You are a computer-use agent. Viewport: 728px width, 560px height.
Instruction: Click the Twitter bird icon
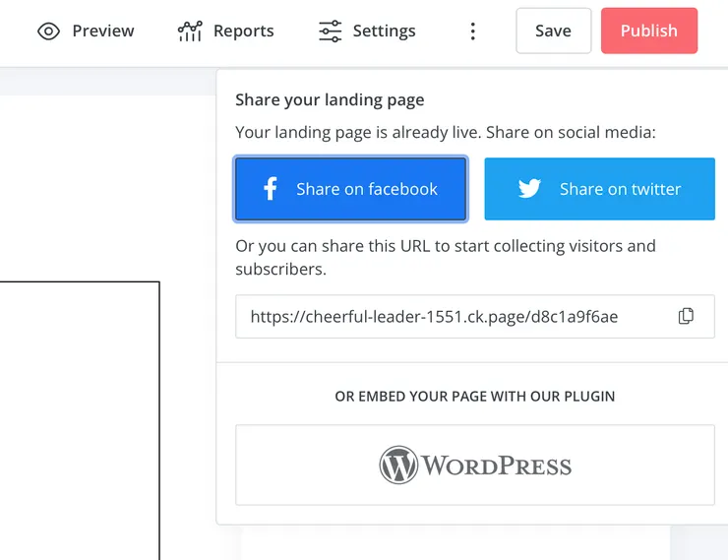[x=529, y=188]
